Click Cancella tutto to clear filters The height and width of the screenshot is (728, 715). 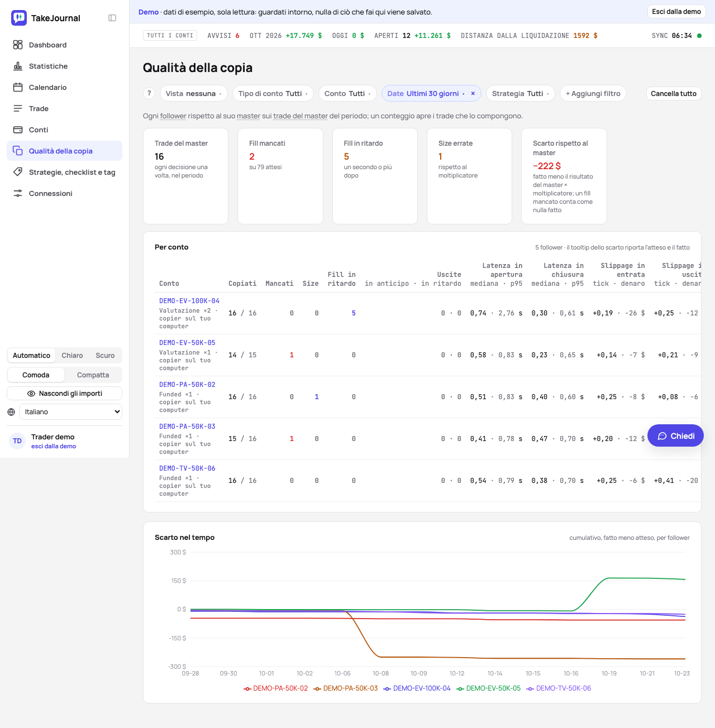coord(674,93)
